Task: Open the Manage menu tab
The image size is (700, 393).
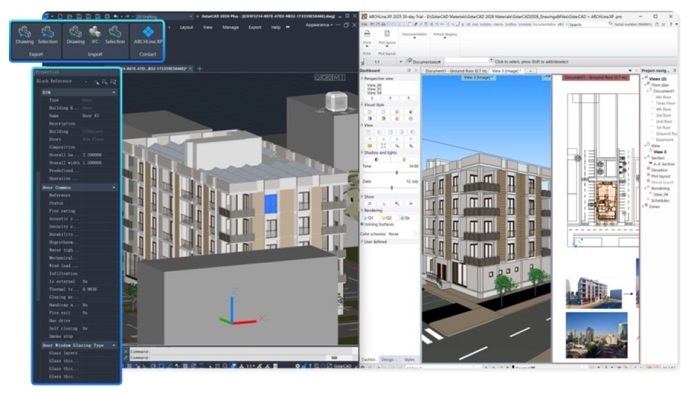Action: coord(230,27)
